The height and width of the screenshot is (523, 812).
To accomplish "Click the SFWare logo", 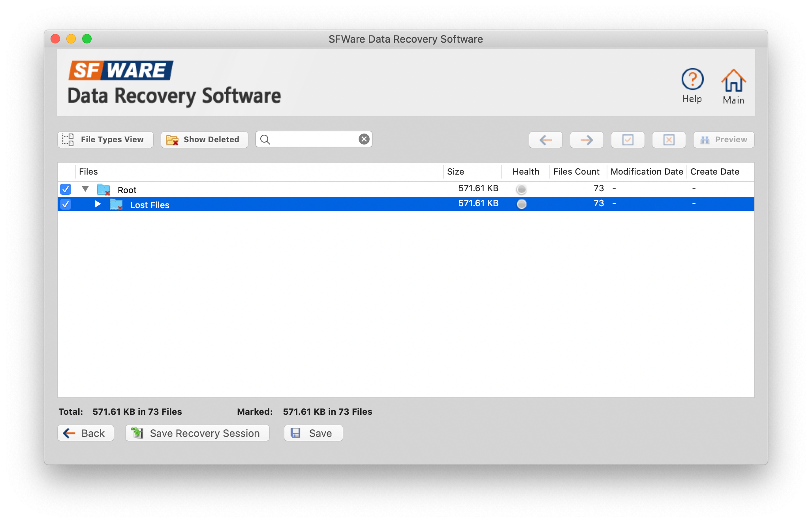I will (x=121, y=70).
